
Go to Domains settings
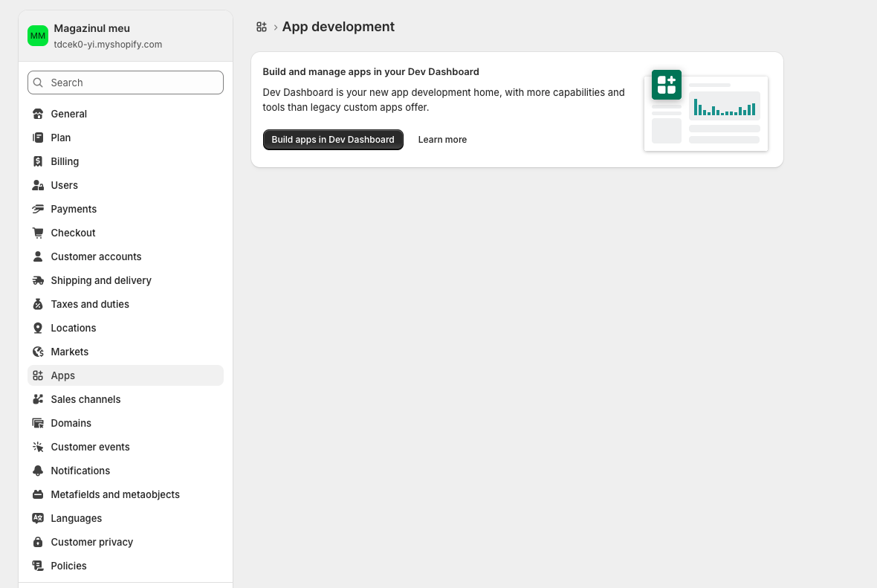point(126,423)
